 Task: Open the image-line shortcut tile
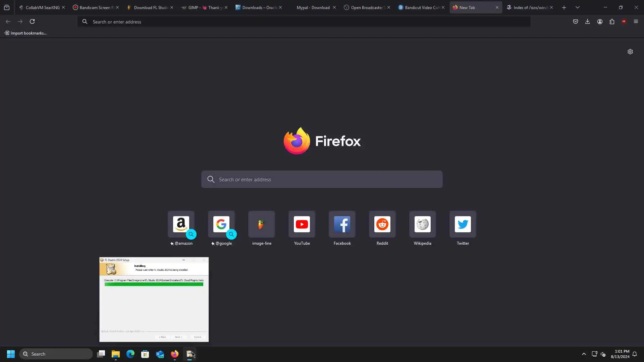[261, 225]
